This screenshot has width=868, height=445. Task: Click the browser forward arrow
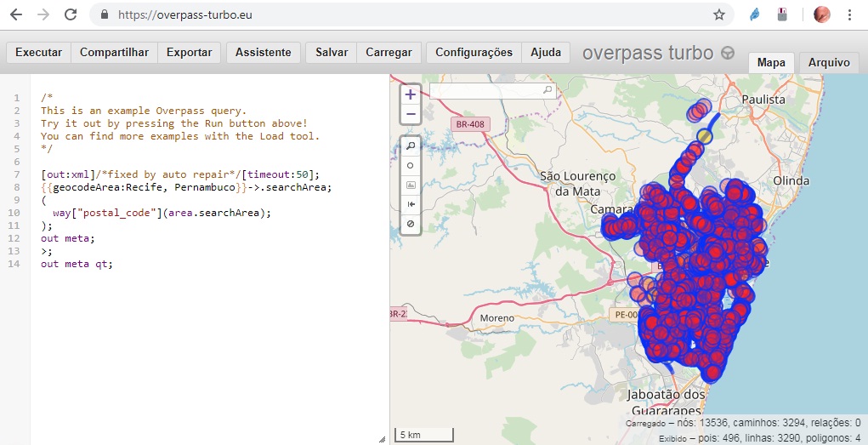[43, 15]
